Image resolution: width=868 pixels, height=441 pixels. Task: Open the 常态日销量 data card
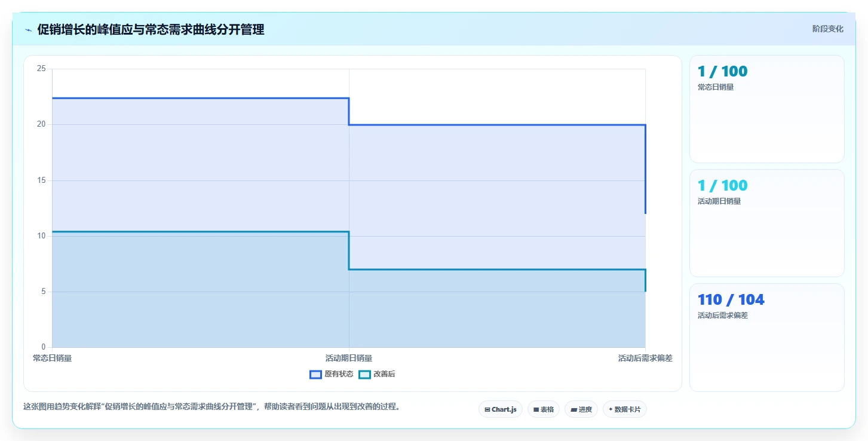pyautogui.click(x=767, y=109)
